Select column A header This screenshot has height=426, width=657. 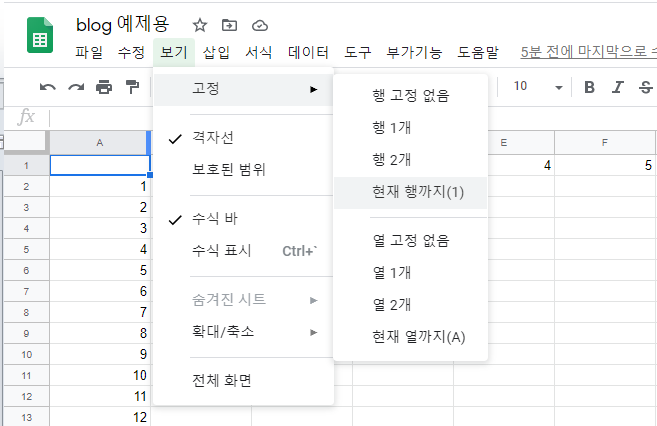click(x=100, y=143)
